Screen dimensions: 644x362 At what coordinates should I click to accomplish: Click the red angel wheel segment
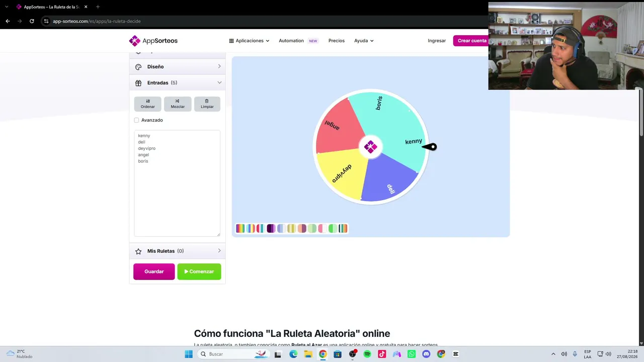tap(337, 127)
